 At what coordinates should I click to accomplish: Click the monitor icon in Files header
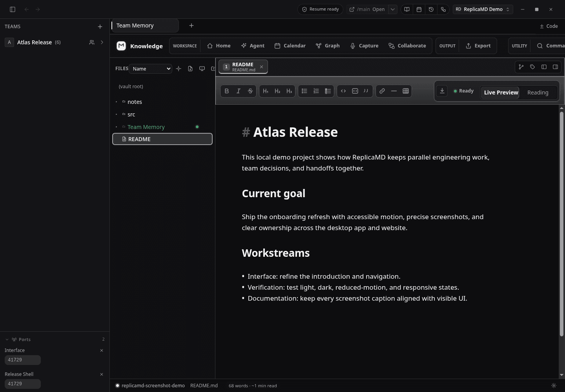[202, 69]
